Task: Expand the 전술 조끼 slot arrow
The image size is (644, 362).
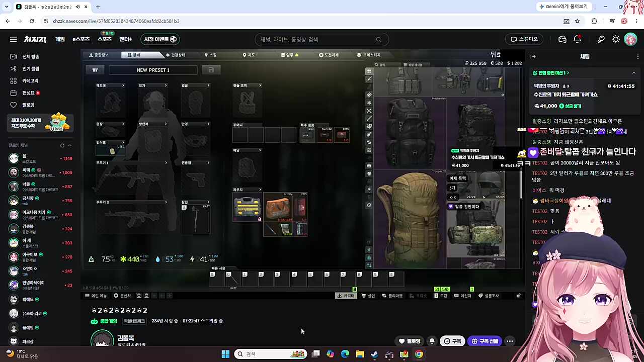Action: coord(260,85)
